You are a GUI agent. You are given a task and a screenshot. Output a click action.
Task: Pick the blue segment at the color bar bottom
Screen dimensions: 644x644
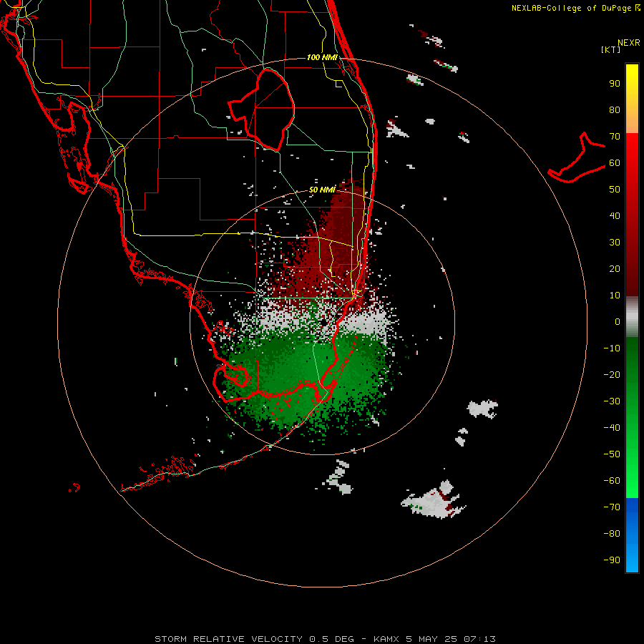(632, 535)
